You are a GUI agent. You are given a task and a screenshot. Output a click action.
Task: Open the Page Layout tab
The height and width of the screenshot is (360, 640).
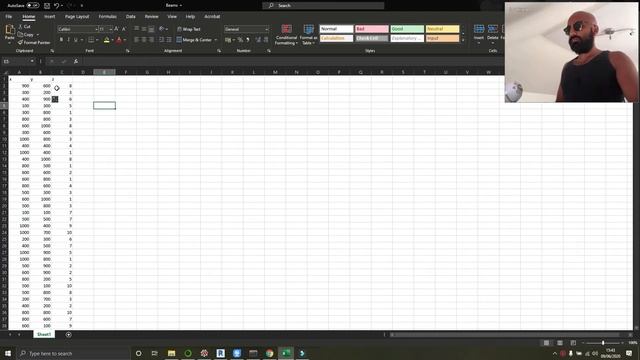coord(77,17)
